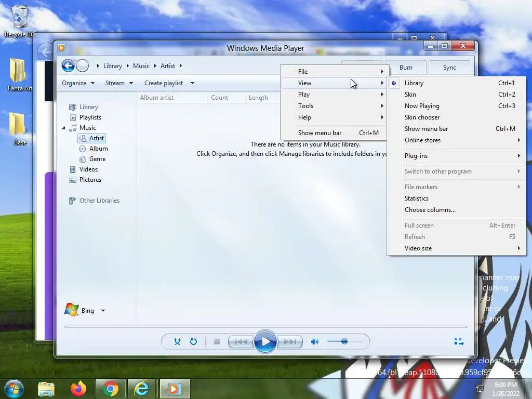Click the greyed Forward navigation button
Viewport: 532px width, 399px height.
pos(82,66)
